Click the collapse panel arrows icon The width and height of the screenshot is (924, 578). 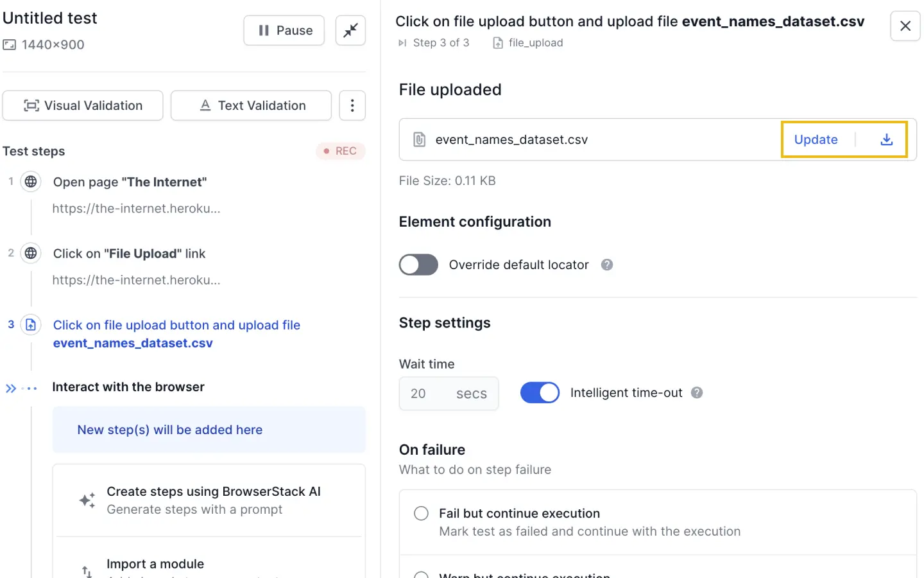[350, 30]
